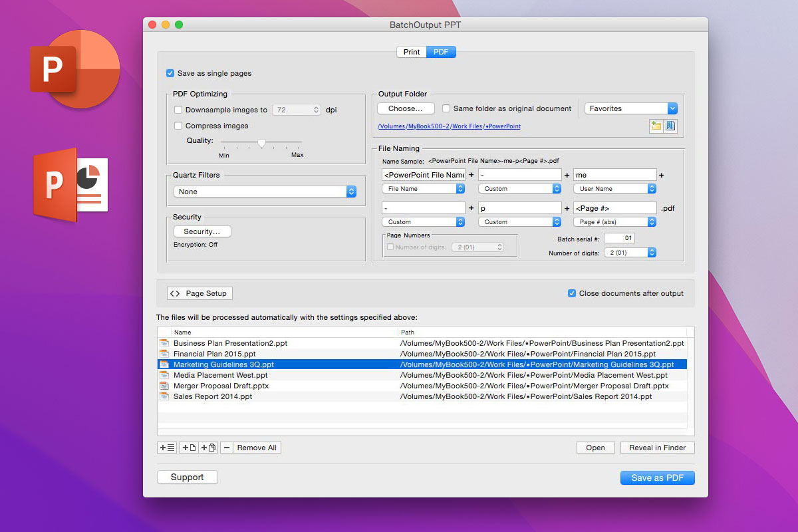The width and height of the screenshot is (798, 532).
Task: Click path cell of Sales Report 2014.ppt
Action: [x=526, y=396]
